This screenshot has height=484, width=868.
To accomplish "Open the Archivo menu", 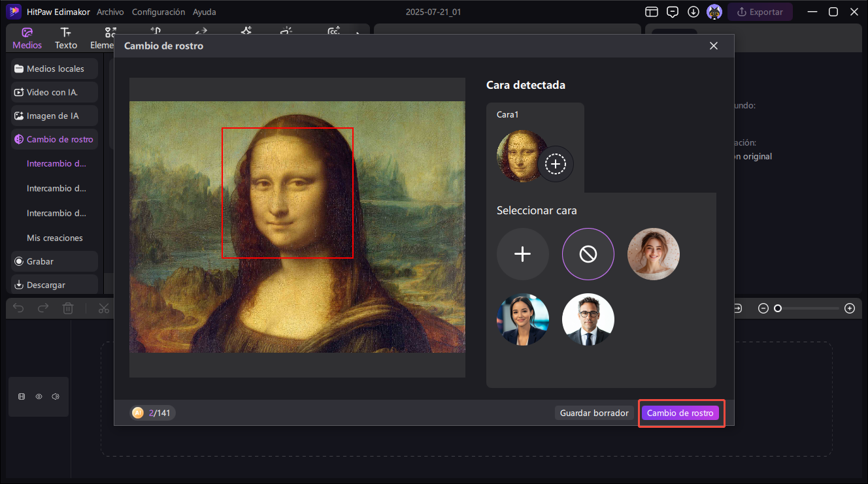I will pos(110,12).
